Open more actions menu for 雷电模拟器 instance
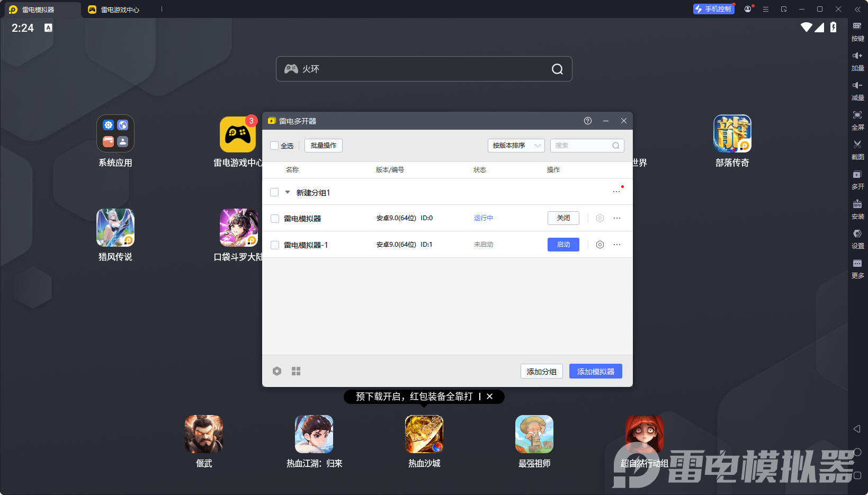Screen dimensions: 868x495 point(616,218)
